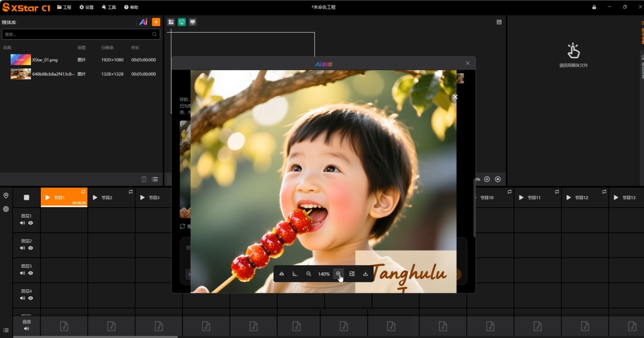
Task: Mute 图层2 audio speaker
Action: pyautogui.click(x=22, y=248)
